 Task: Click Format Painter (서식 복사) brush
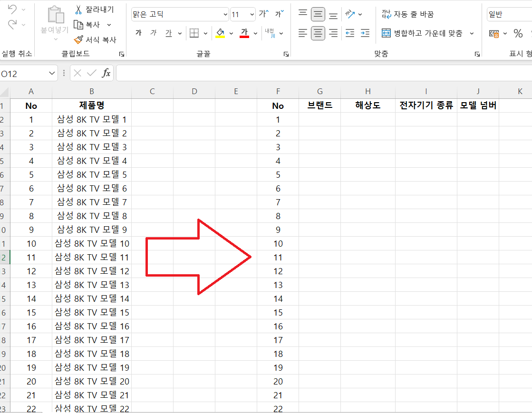click(x=78, y=39)
